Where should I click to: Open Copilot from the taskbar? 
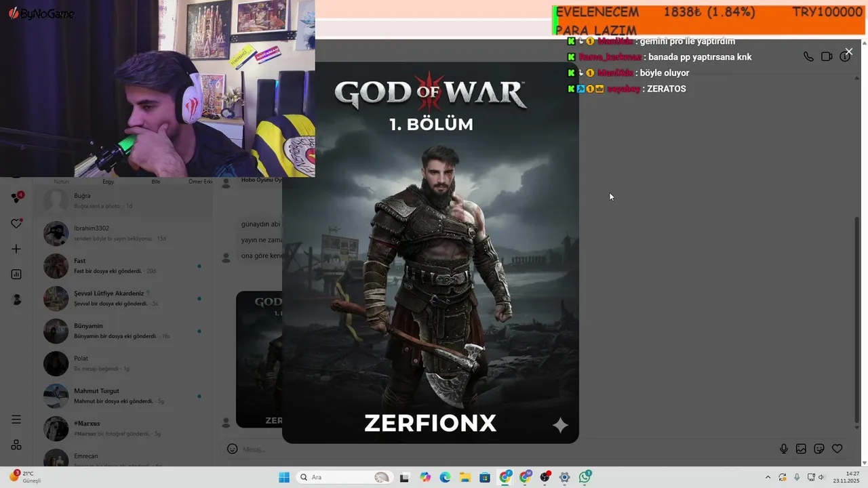[425, 477]
